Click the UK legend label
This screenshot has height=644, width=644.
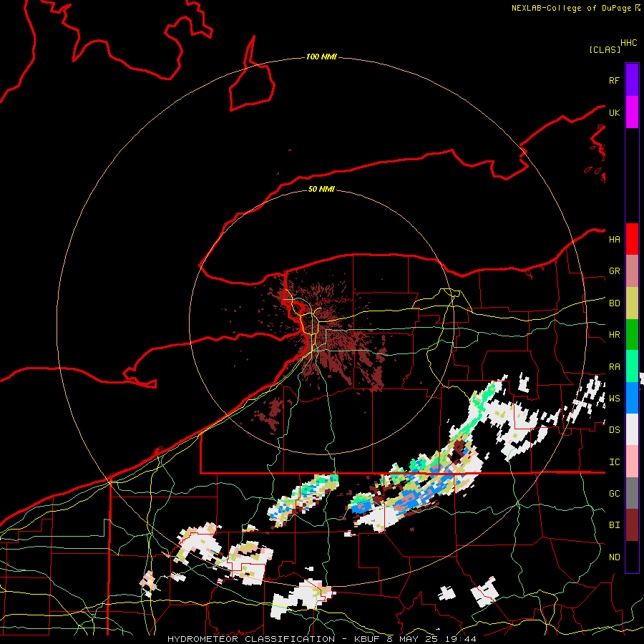click(614, 112)
